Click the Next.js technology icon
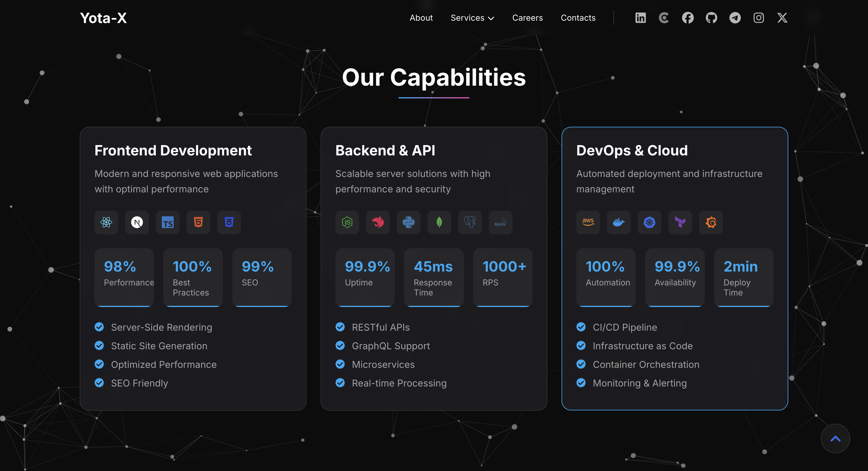868x471 pixels. pyautogui.click(x=137, y=222)
